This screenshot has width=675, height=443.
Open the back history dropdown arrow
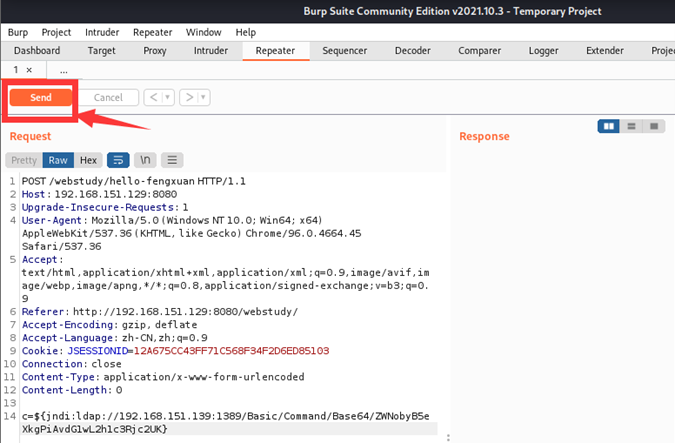point(168,97)
